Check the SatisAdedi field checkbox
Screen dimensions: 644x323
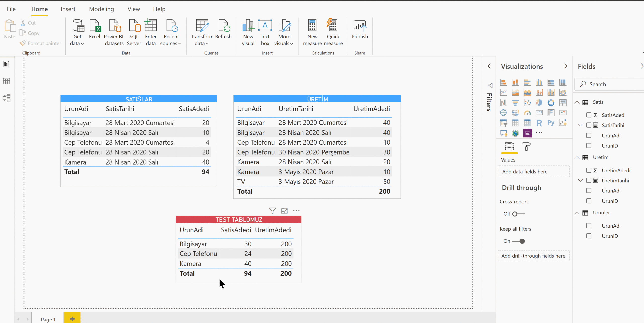589,115
